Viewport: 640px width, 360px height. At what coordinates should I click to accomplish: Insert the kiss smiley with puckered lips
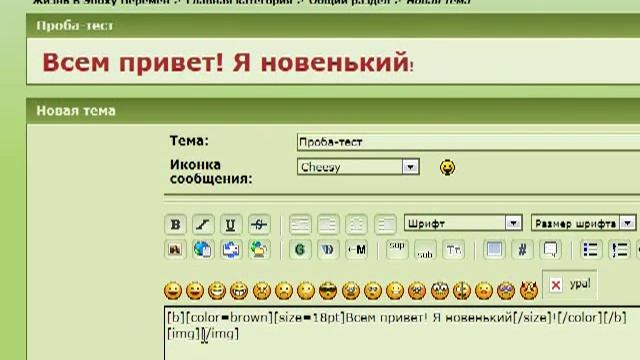pos(484,291)
